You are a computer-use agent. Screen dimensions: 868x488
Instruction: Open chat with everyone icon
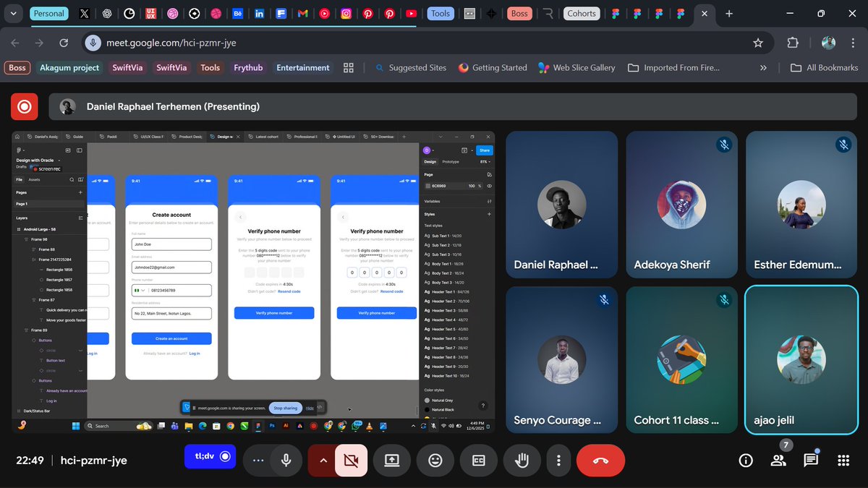tap(810, 460)
